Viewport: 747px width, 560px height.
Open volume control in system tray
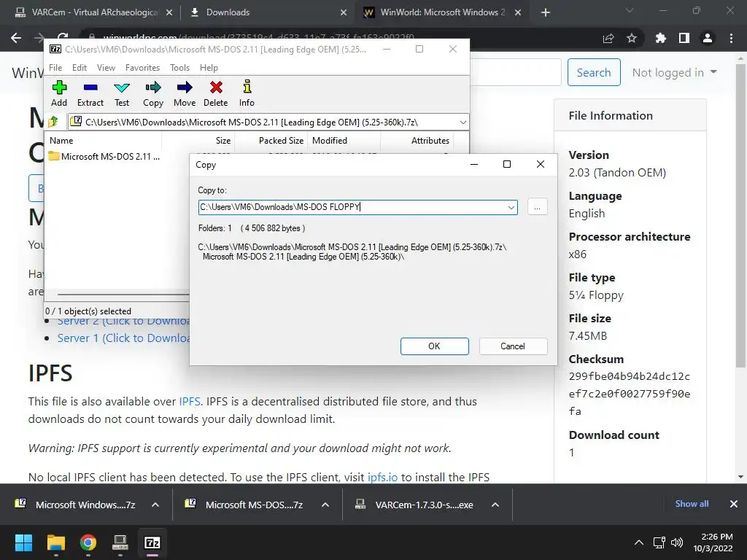[676, 542]
